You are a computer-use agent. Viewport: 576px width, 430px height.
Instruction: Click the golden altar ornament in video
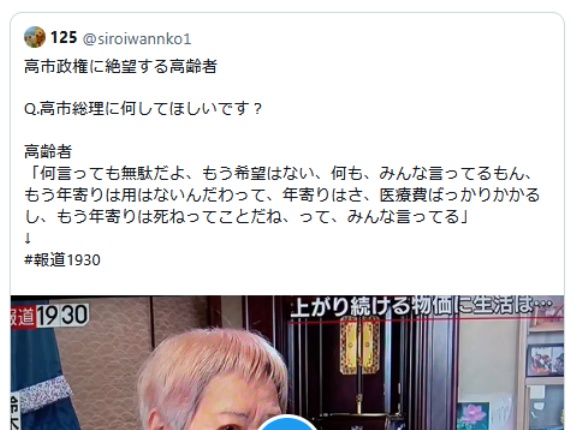pos(360,346)
